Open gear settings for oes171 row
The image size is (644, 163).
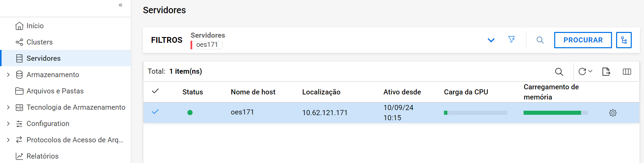coord(613,113)
